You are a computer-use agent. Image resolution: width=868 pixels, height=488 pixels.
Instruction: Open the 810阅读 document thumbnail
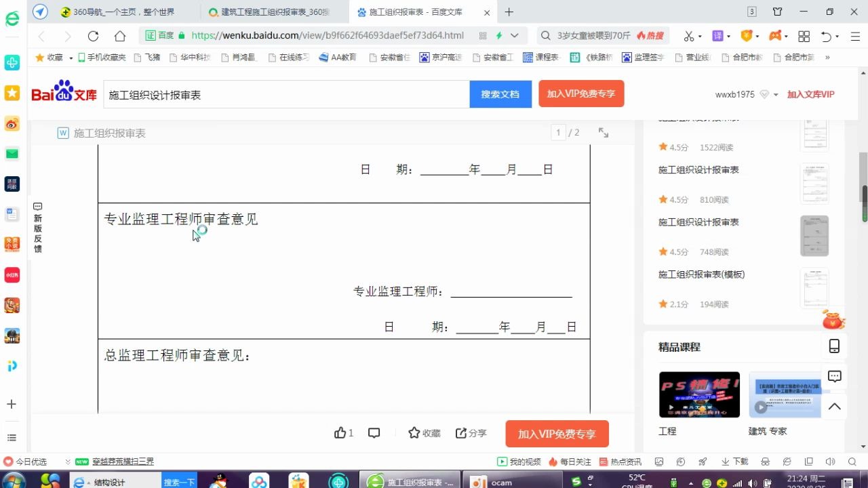814,184
